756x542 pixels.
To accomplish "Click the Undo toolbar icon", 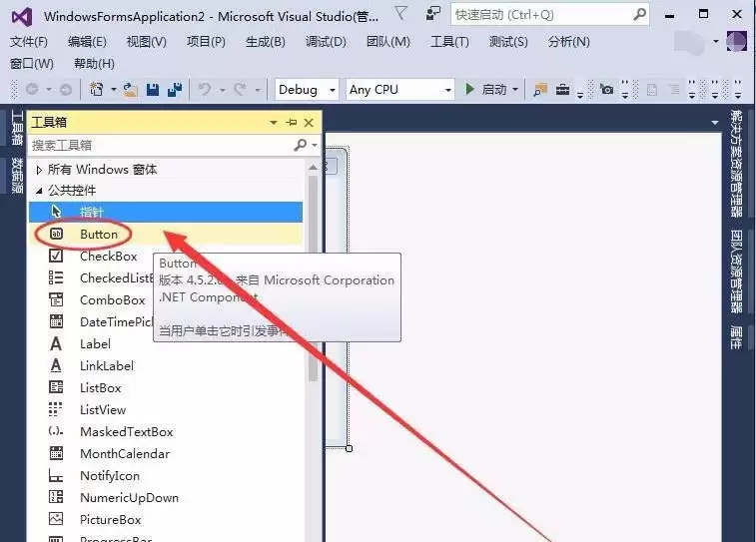I will point(205,90).
